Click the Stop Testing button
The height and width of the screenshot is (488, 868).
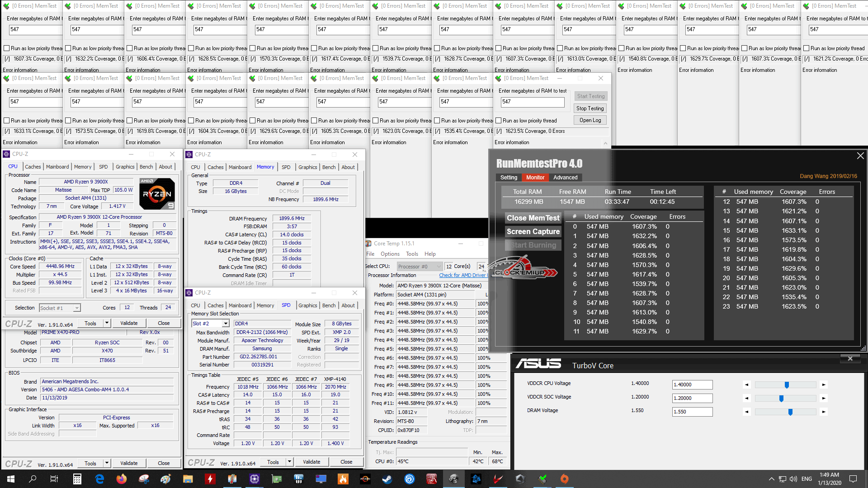[590, 108]
